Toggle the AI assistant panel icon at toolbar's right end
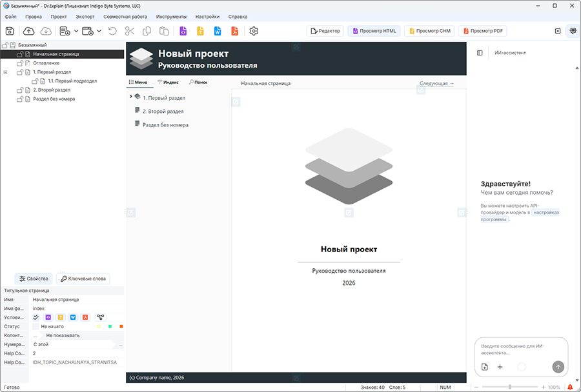 [573, 31]
